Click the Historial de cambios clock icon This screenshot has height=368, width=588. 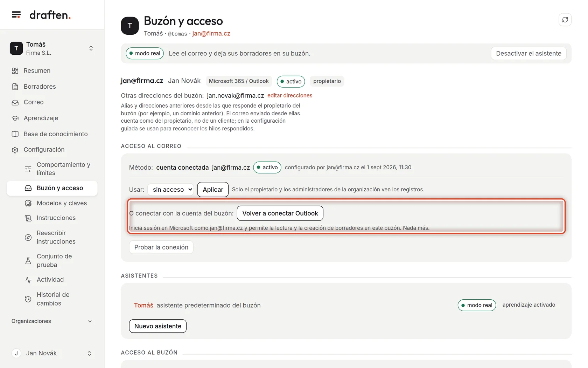click(x=28, y=299)
